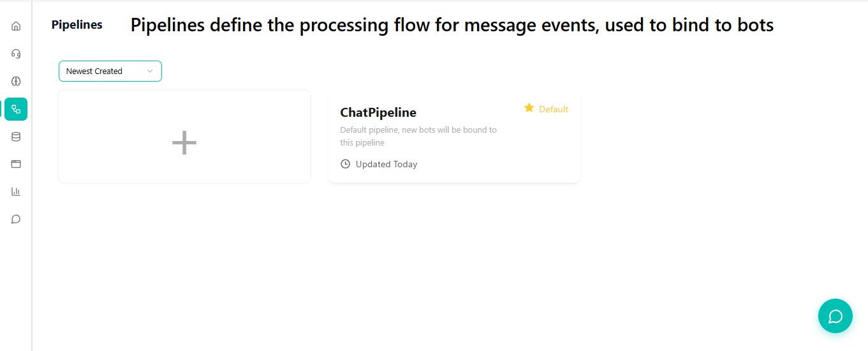Open the Knowledge Base database icon
Image resolution: width=868 pixels, height=351 pixels.
16,137
